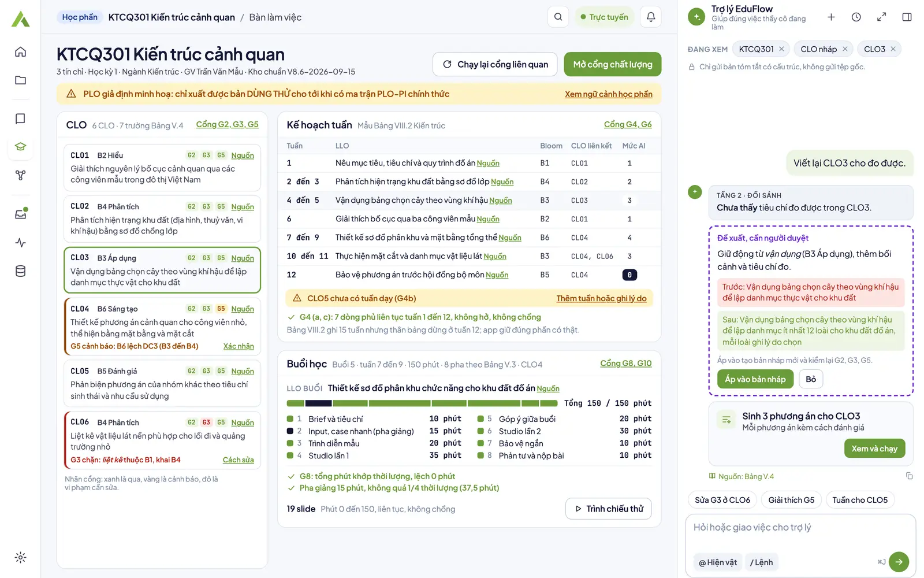Open notifications bell
924x578 pixels.
click(x=651, y=17)
